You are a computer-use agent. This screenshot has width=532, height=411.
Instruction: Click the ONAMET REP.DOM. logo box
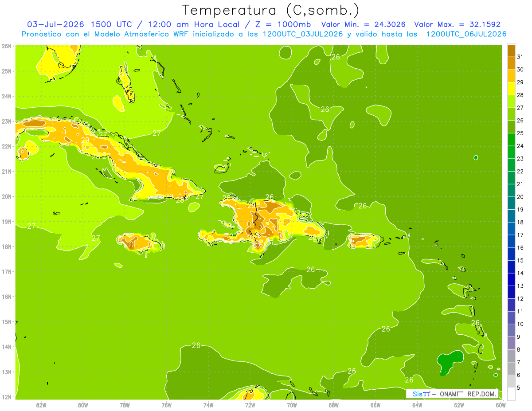452,394
